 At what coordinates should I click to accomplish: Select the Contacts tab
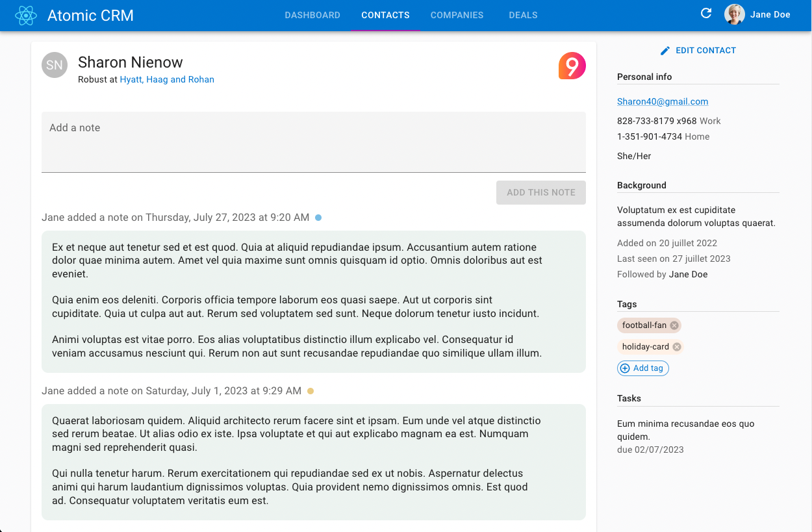pyautogui.click(x=385, y=15)
